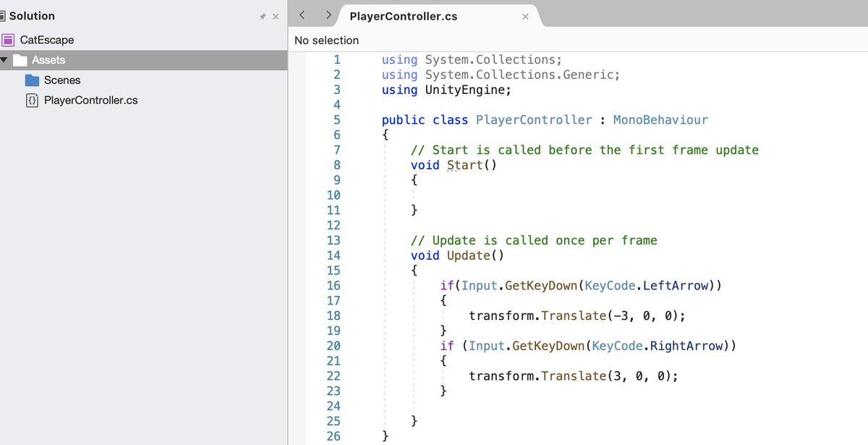Select the CatEscape solution icon
Image resolution: width=868 pixels, height=445 pixels.
tap(8, 40)
